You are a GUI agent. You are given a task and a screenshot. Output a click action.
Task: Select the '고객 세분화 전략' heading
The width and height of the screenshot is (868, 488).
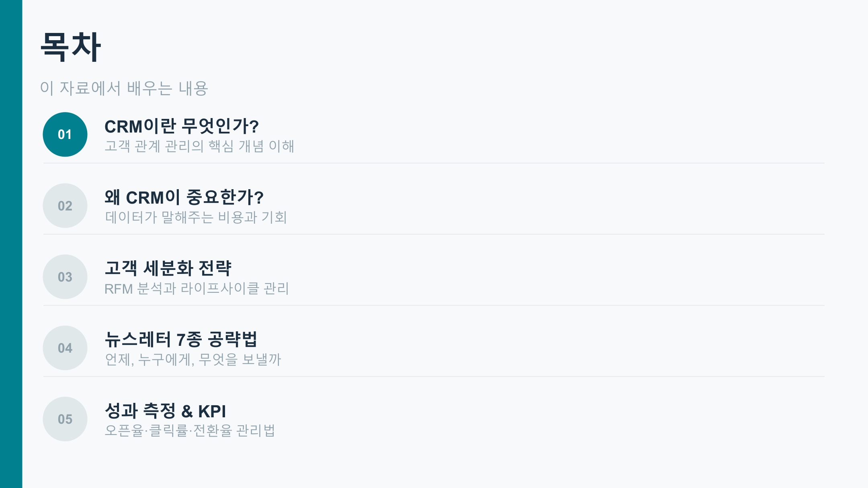click(x=168, y=268)
